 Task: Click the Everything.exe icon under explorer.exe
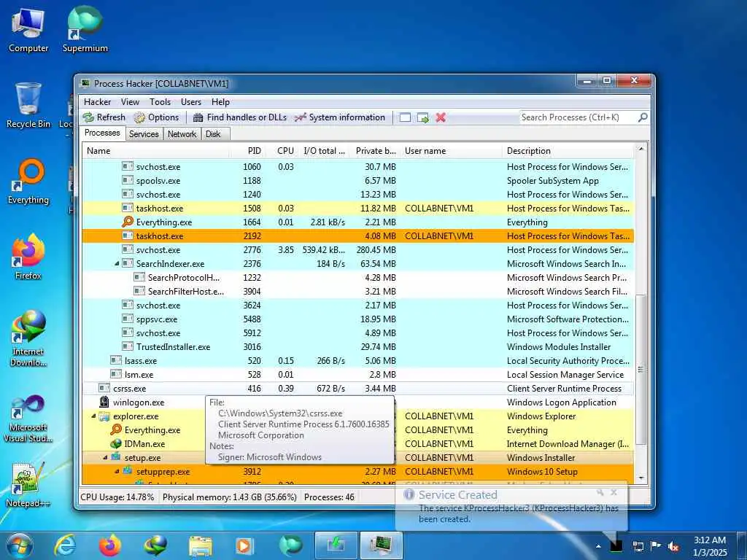(116, 429)
